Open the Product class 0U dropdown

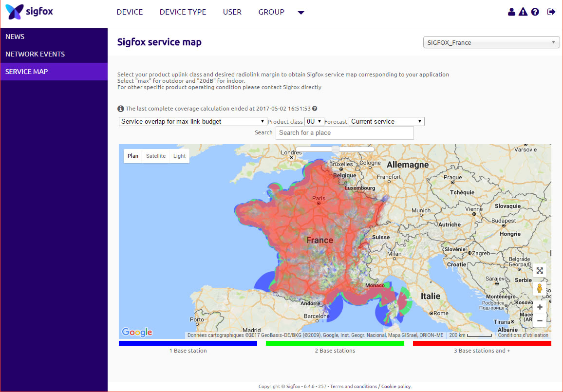314,121
